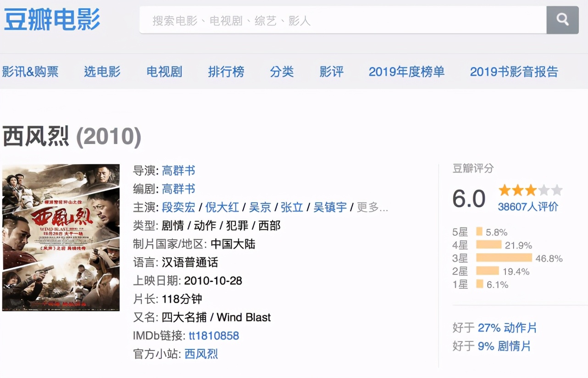Click the search magnifier icon
The image size is (588, 378).
(562, 19)
